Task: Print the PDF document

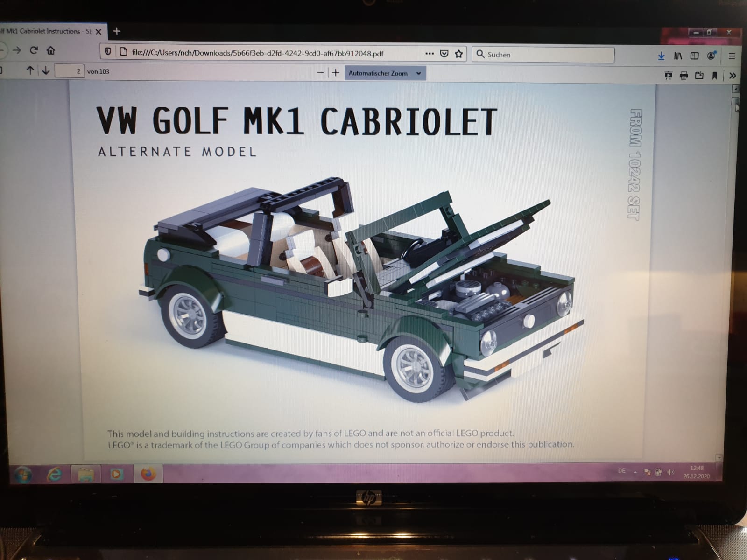Action: [x=684, y=75]
